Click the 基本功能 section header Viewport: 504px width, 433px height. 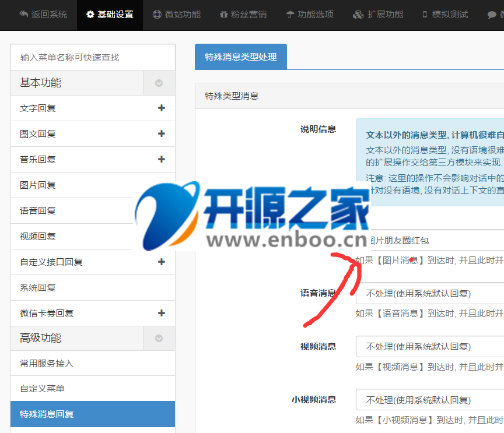77,83
